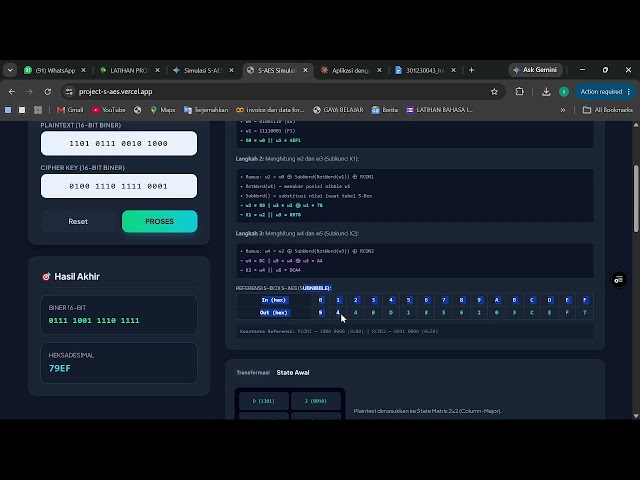The width and height of the screenshot is (640, 480).
Task: Open the Chrome profile avatar
Action: tap(564, 92)
